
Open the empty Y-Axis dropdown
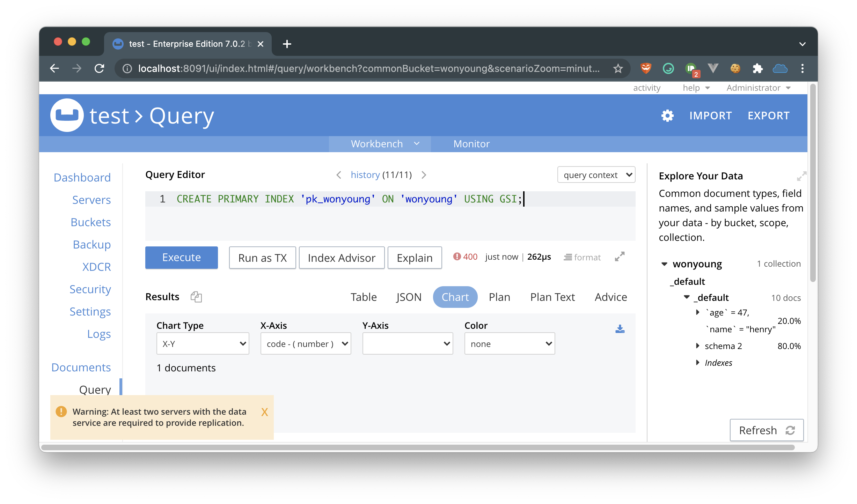coord(408,344)
